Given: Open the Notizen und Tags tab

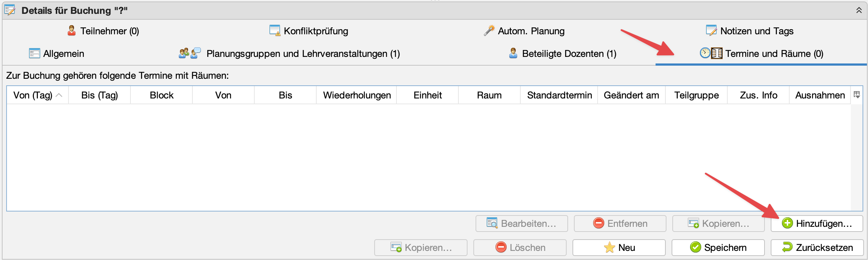Looking at the screenshot, I should tap(756, 31).
